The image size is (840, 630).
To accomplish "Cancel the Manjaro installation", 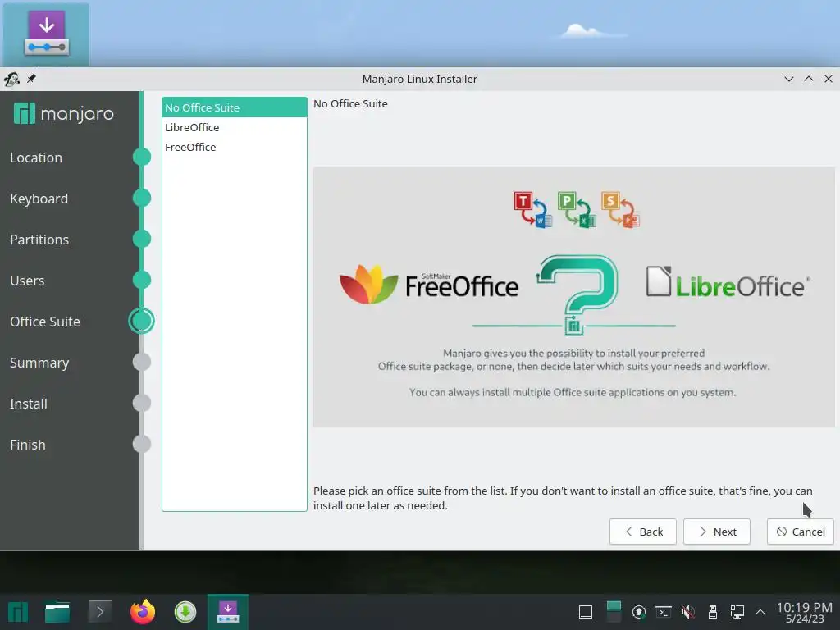I will [x=800, y=532].
